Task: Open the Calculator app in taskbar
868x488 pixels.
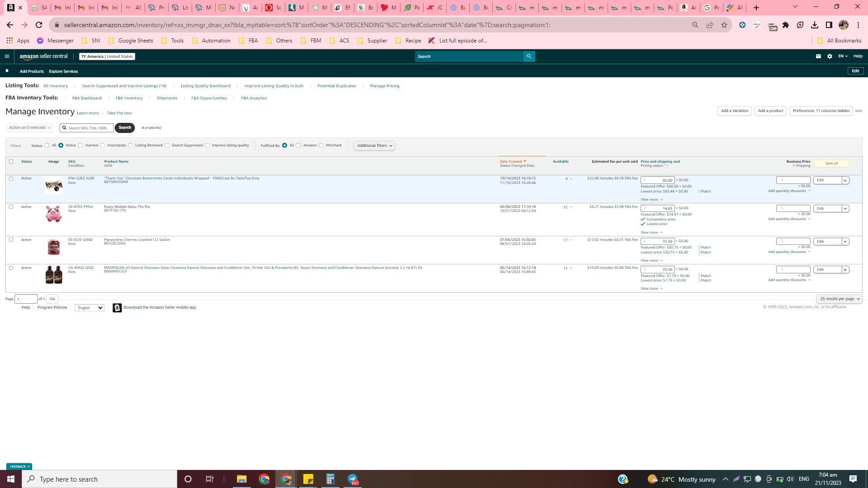Action: coord(330,479)
